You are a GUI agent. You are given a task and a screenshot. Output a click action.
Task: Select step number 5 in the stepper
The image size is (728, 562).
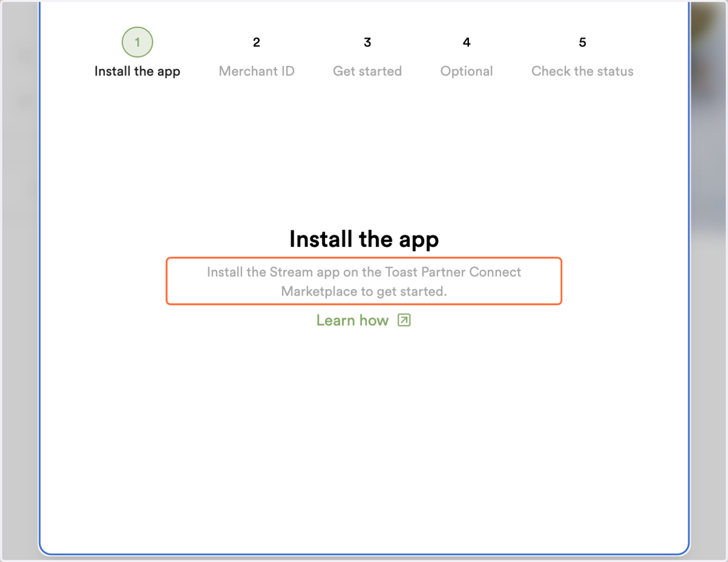[582, 42]
